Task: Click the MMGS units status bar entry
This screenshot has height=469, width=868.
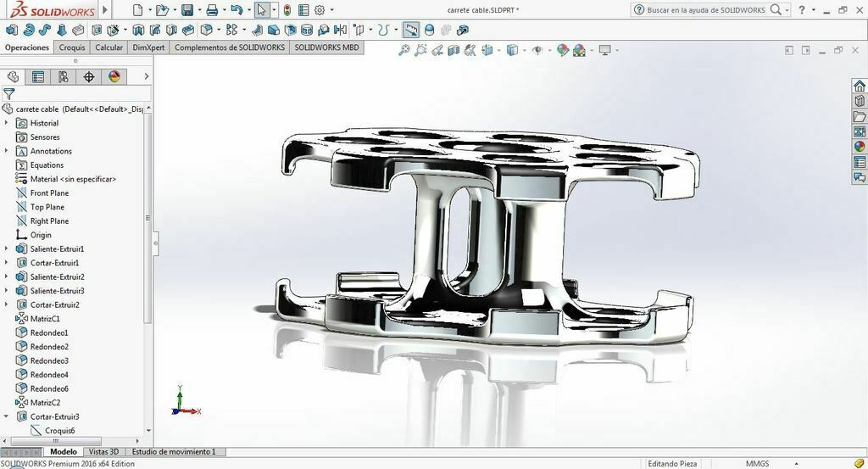Action: click(x=757, y=463)
